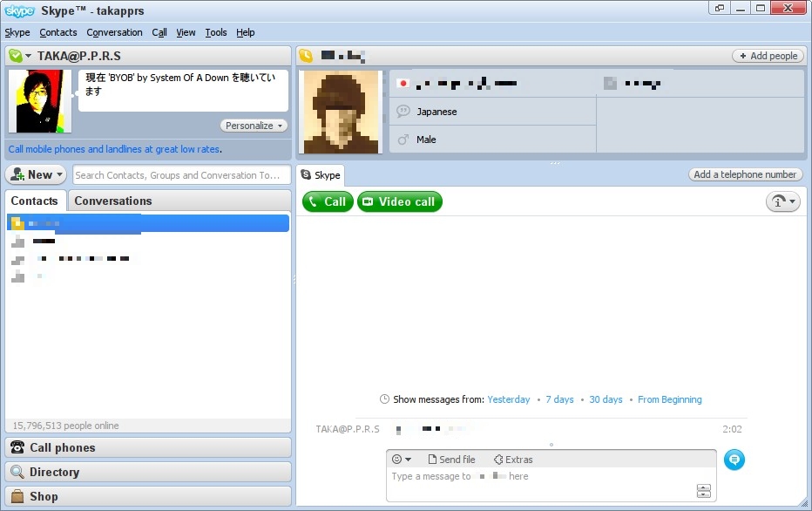The image size is (812, 511).
Task: Click the blue quick-message bubble icon
Action: pyautogui.click(x=734, y=460)
